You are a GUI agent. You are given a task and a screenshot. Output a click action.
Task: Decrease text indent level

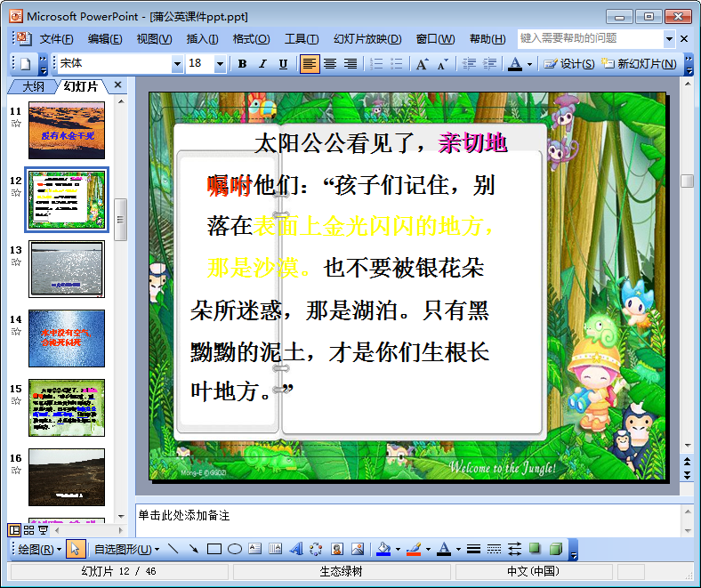pyautogui.click(x=469, y=64)
